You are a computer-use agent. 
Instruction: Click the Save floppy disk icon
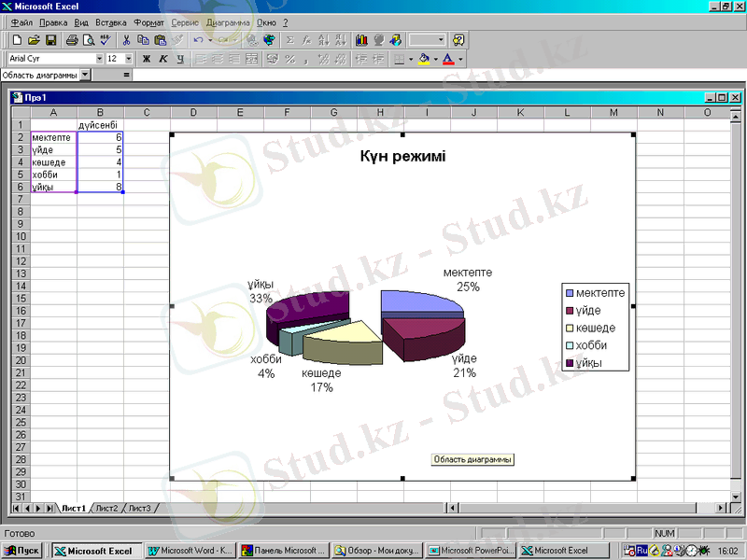pyautogui.click(x=51, y=40)
